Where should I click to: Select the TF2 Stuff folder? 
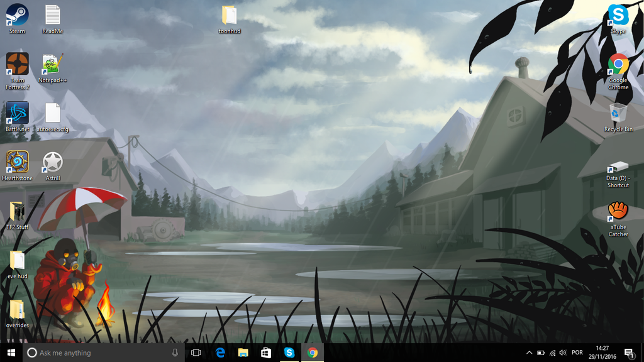coord(17,215)
